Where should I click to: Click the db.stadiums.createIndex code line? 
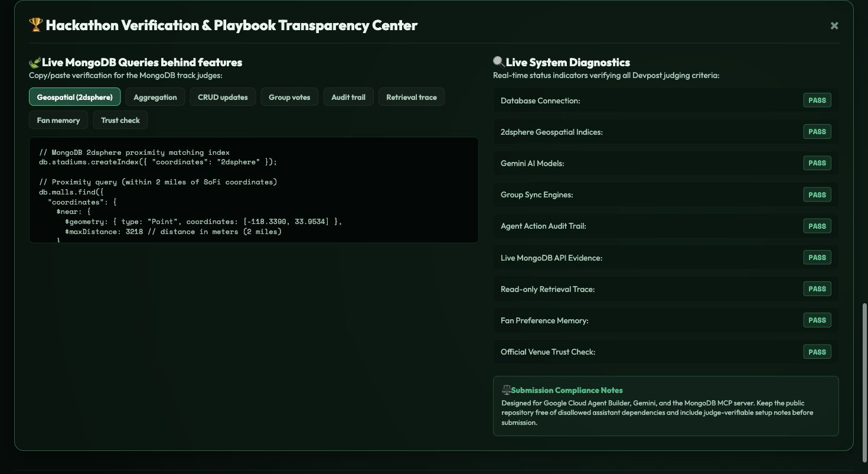158,162
